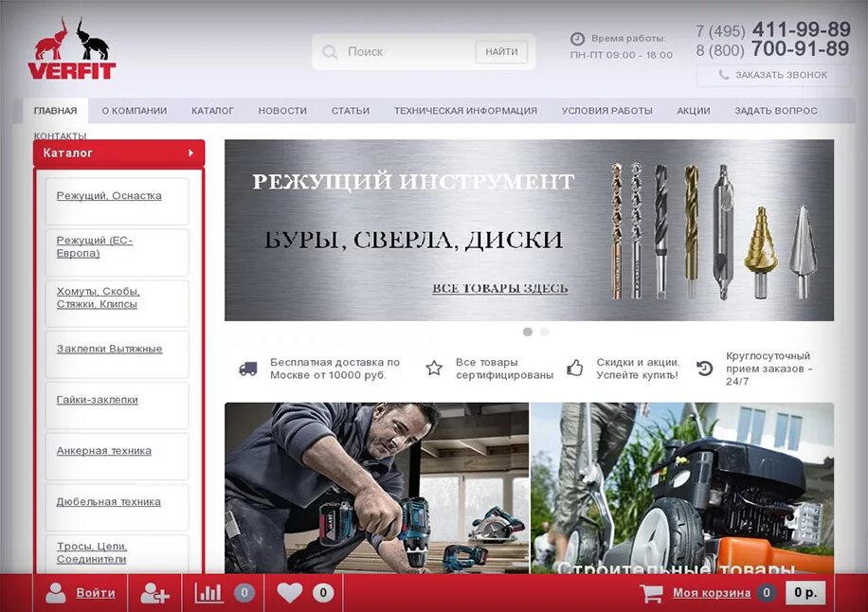Screen dimensions: 868x612
Task: Click the Бесплатная доставка по Москве text
Action: (335, 369)
